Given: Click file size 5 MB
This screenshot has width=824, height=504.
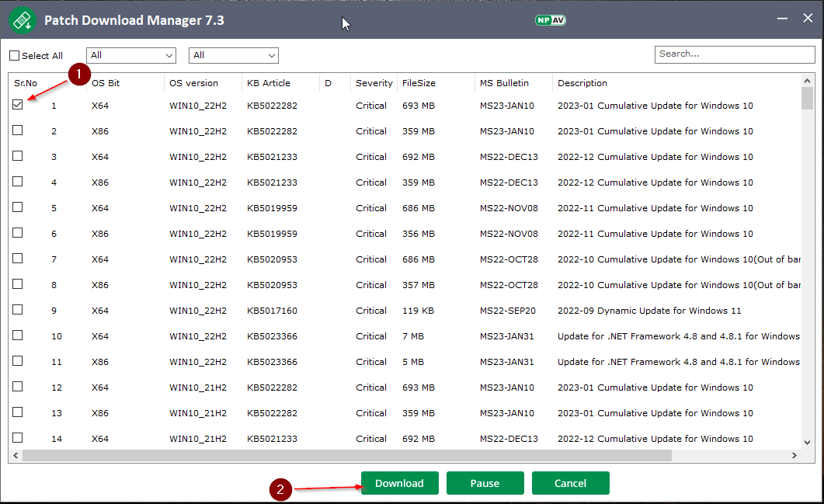Looking at the screenshot, I should (x=413, y=362).
